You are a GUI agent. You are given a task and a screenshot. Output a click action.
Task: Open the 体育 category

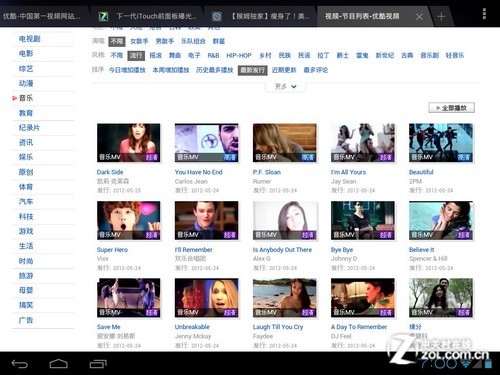point(26,187)
